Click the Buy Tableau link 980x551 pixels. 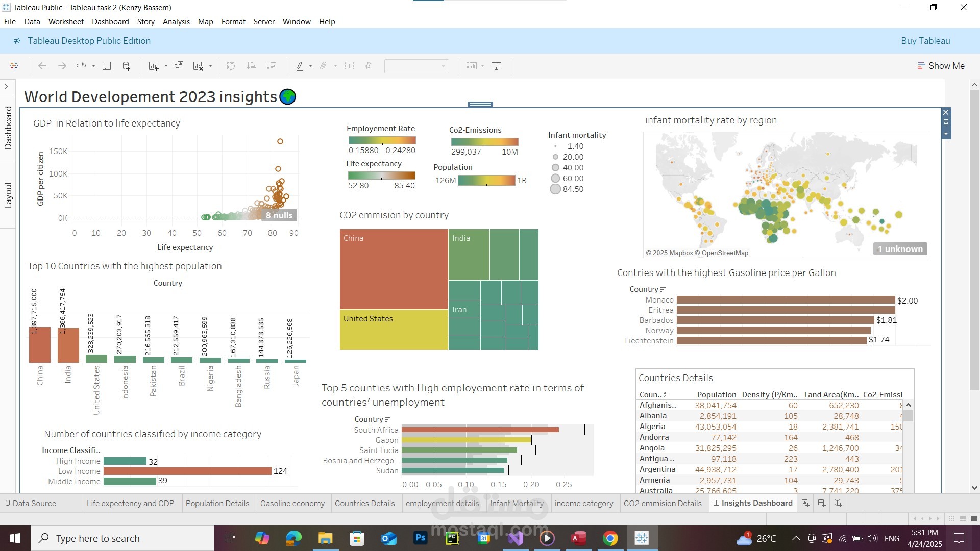coord(925,41)
